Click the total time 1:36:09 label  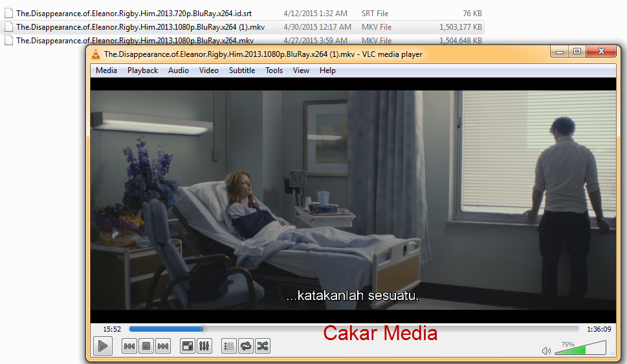[599, 329]
